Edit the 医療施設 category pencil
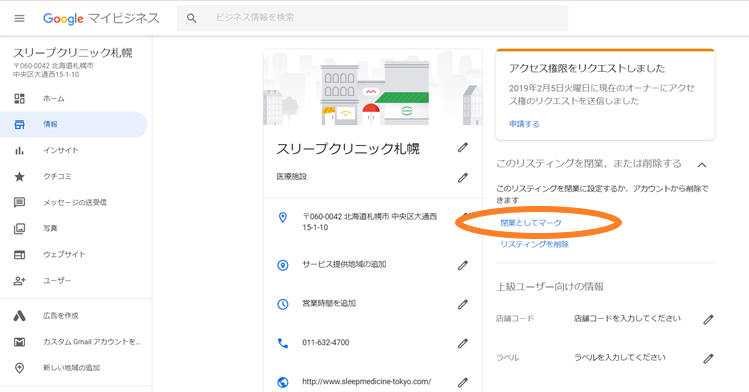Viewport: 749px width, 392px height. 462,178
